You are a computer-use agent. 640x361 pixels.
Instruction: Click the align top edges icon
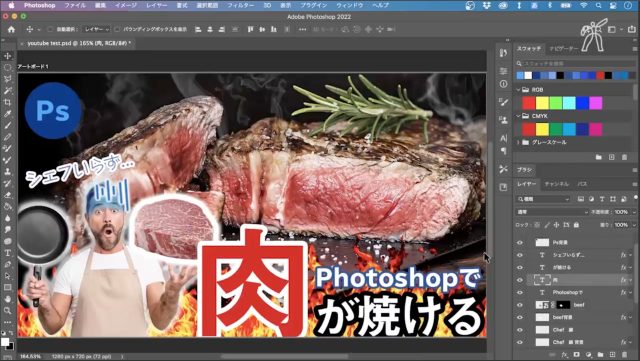[250, 29]
